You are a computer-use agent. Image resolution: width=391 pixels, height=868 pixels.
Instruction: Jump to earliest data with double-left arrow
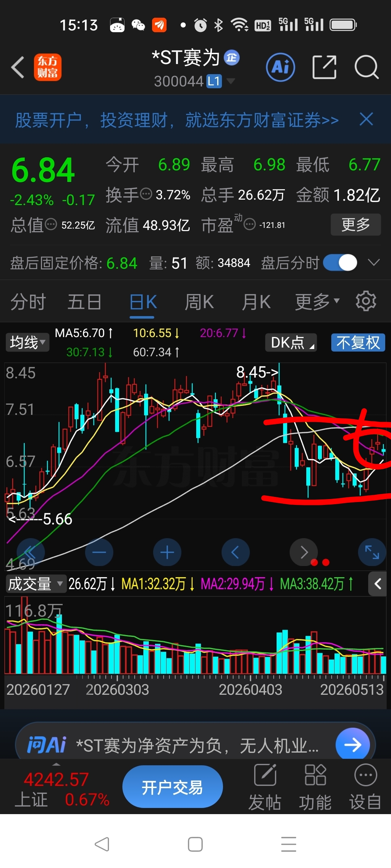pyautogui.click(x=31, y=552)
